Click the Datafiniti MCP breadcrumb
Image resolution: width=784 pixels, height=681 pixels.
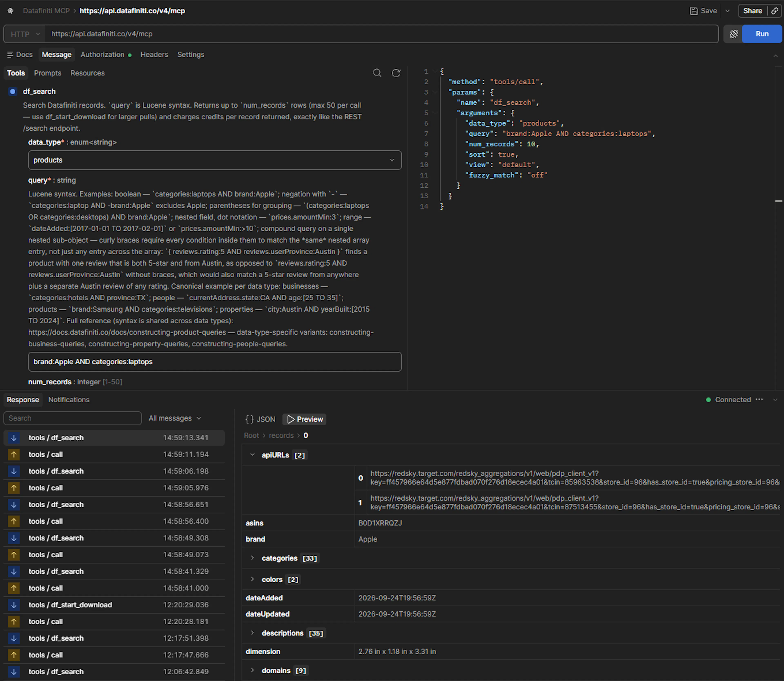pos(46,11)
